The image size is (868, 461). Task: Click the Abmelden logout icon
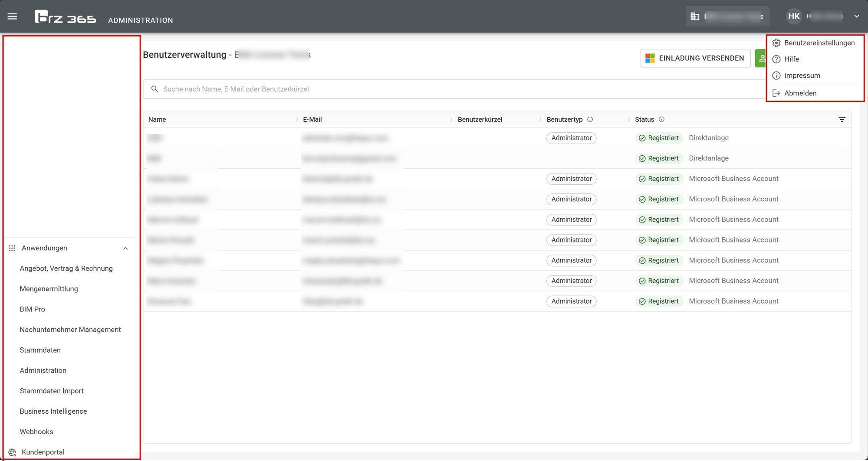coord(776,93)
